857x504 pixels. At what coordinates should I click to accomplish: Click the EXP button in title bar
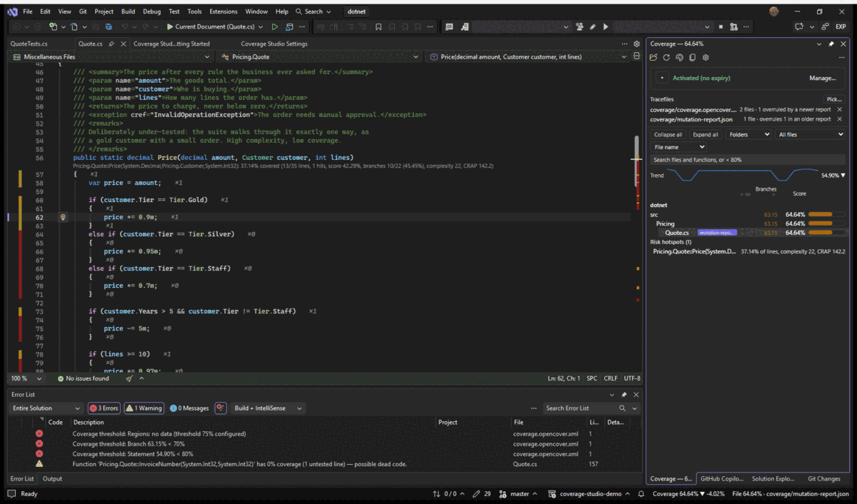(841, 27)
